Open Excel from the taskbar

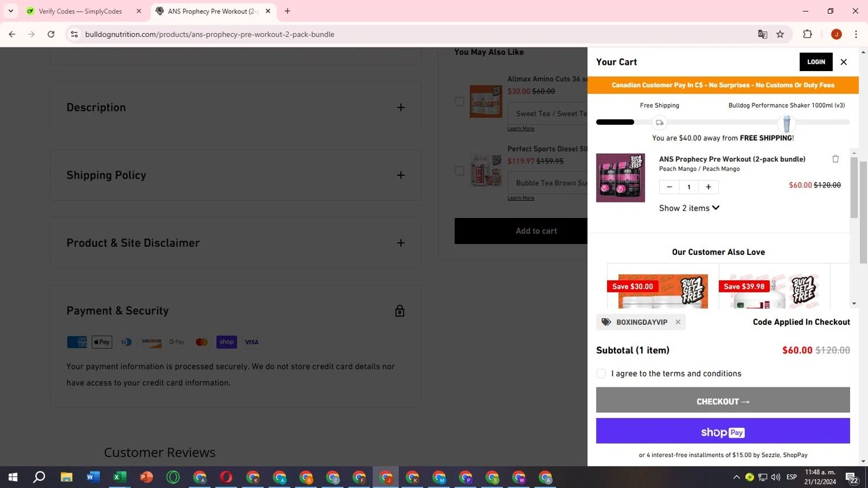(x=120, y=477)
